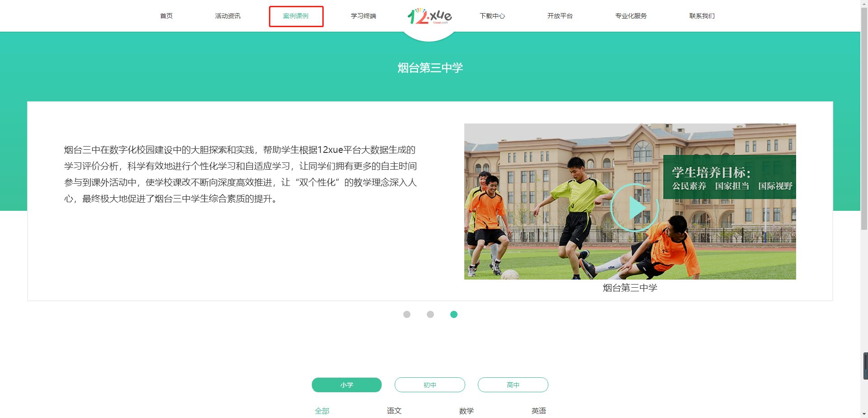Open the 活动资讯 menu item
Screen dimensions: 868x418
tap(228, 16)
